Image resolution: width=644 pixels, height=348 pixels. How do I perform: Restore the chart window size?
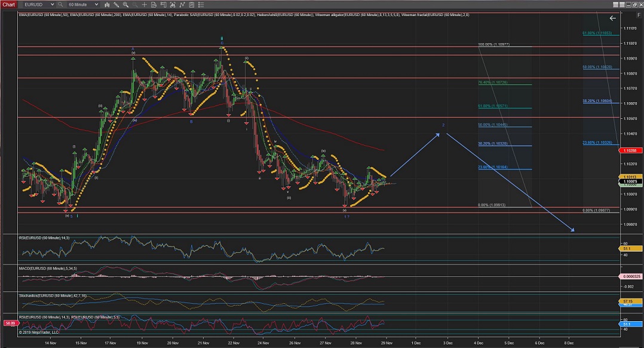point(634,5)
